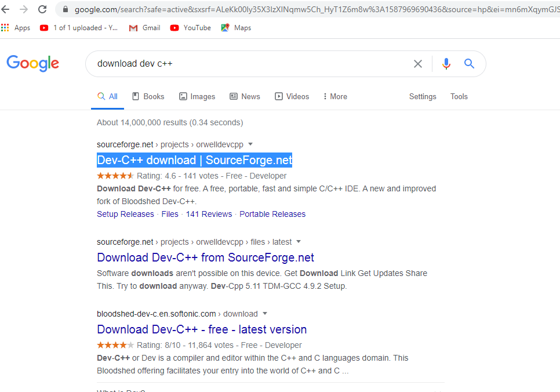Click 'Rating: 4.6 - 141 votes' text
The height and width of the screenshot is (392, 560).
pos(177,176)
